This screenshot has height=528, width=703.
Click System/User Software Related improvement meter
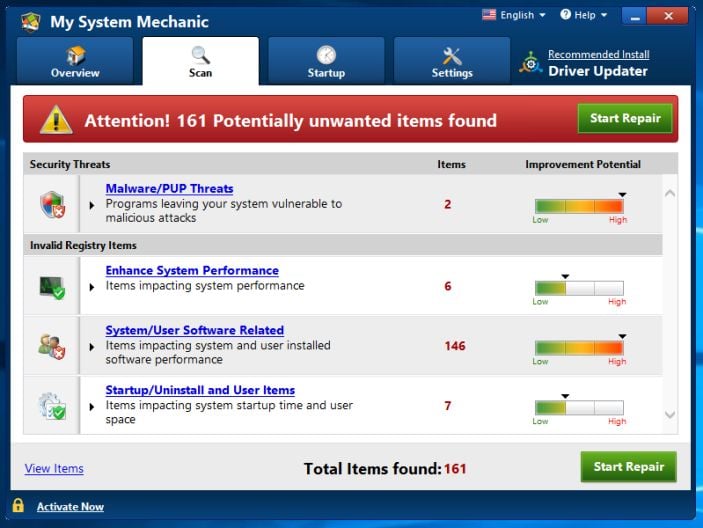coord(579,348)
